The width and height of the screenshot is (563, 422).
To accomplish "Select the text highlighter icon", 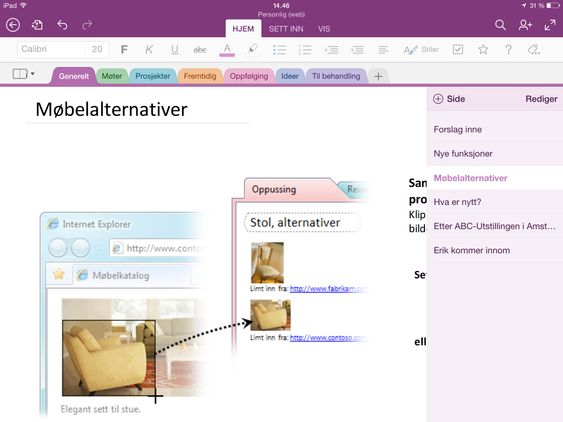I will click(x=253, y=49).
